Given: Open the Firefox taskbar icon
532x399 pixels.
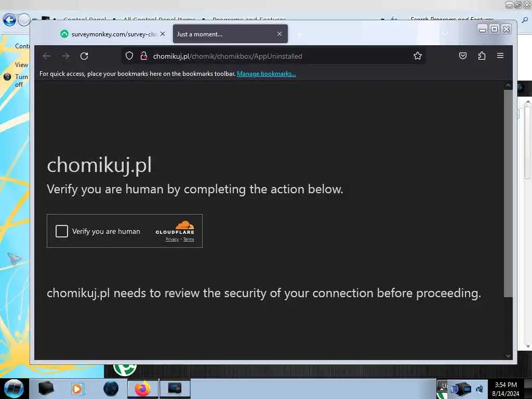Looking at the screenshot, I should click(x=143, y=389).
